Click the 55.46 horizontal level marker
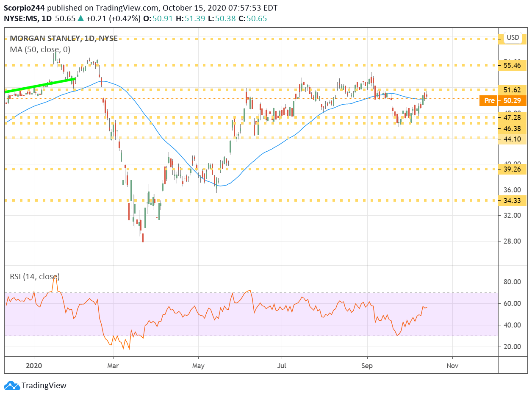 point(513,65)
